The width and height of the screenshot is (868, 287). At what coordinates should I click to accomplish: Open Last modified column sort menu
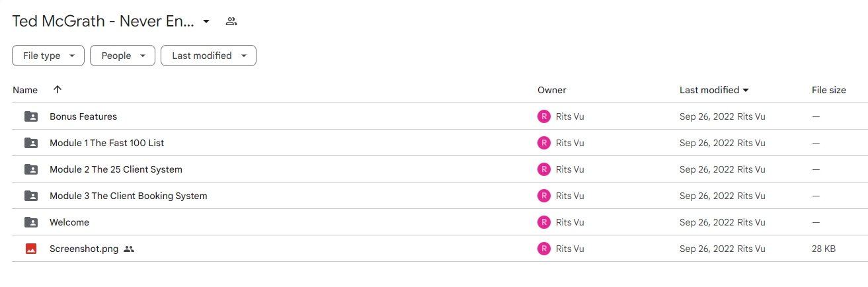pyautogui.click(x=714, y=90)
